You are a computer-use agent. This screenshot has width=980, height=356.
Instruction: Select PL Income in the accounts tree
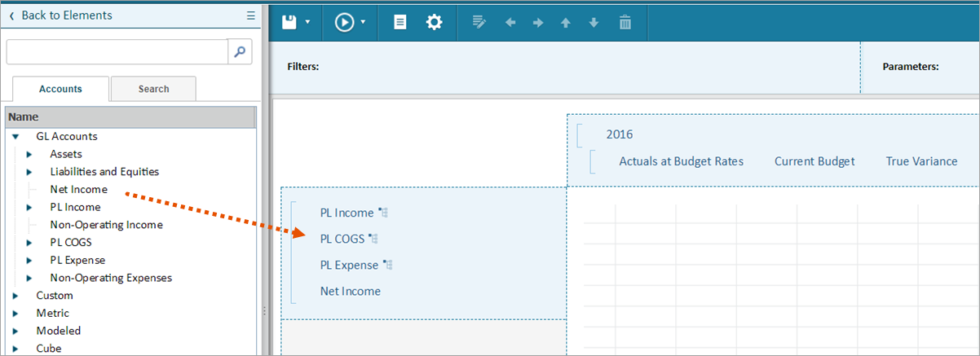click(x=75, y=207)
